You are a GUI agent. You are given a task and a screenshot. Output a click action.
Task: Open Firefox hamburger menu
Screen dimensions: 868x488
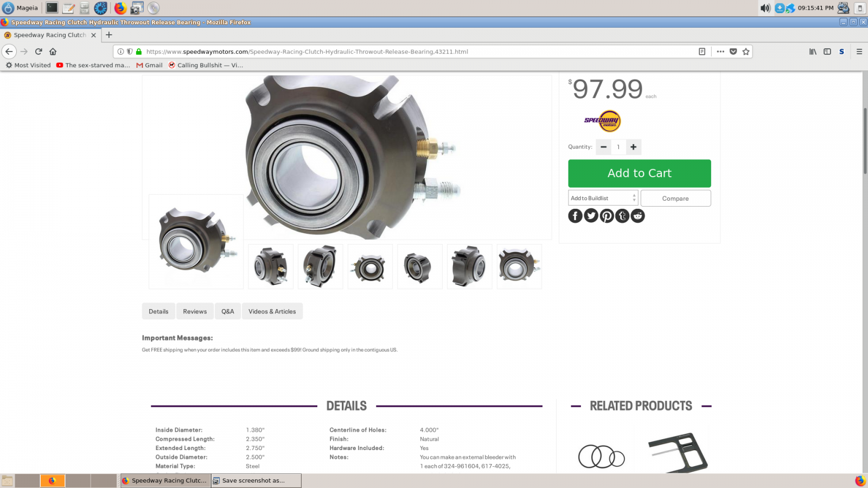859,52
